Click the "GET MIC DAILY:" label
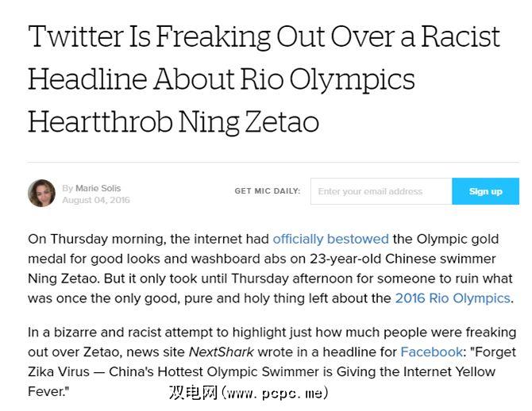 tap(268, 191)
